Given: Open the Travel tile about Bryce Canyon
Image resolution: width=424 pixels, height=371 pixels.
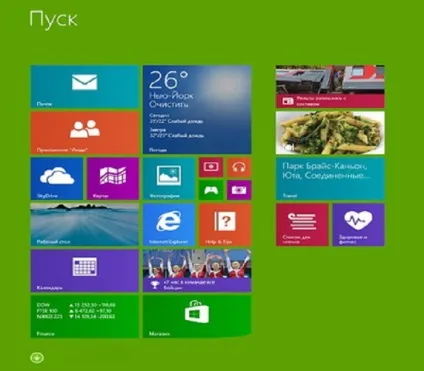Looking at the screenshot, I should [330, 179].
